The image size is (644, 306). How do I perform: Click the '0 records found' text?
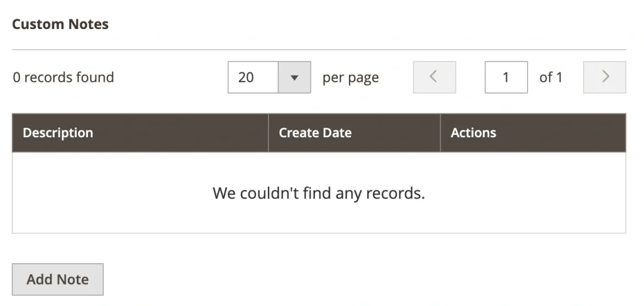[64, 77]
